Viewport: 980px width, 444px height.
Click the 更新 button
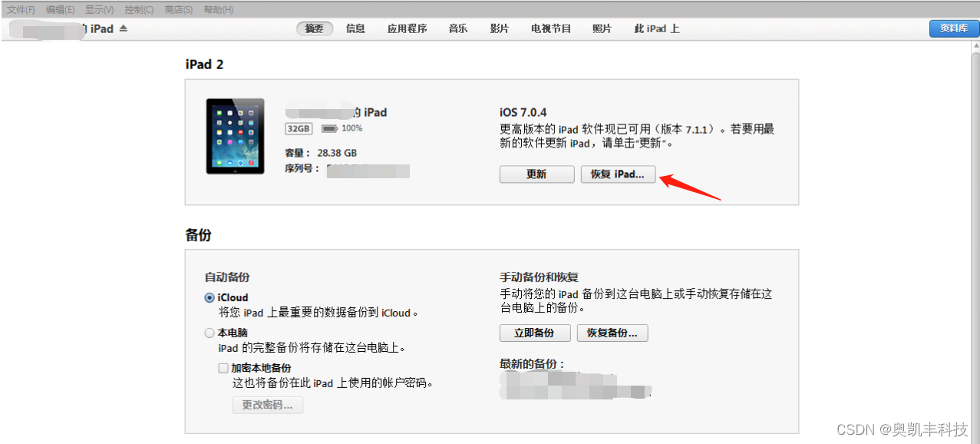[536, 174]
